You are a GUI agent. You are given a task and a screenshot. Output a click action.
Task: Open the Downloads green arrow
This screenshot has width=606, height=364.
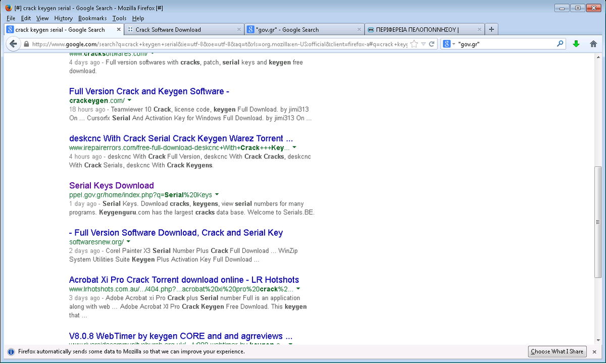coord(576,44)
